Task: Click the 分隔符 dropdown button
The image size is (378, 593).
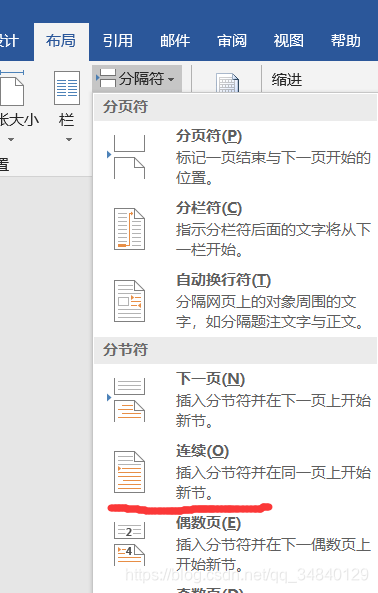Action: 137,79
